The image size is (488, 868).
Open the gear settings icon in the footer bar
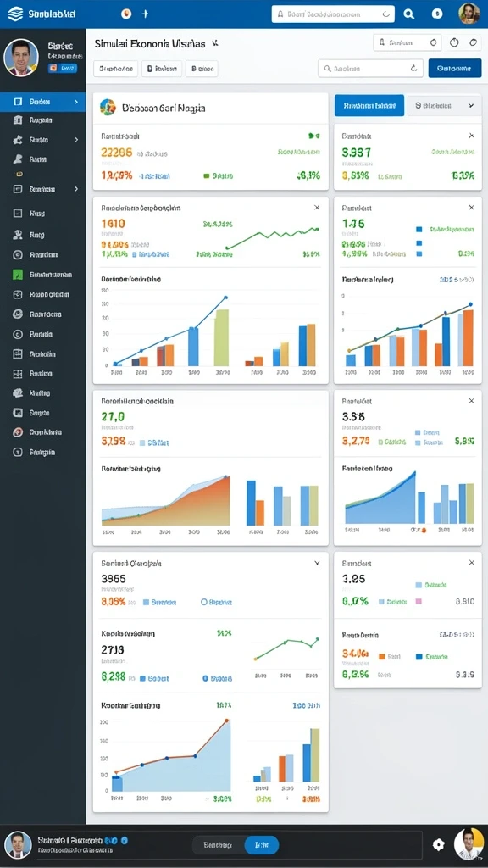[x=438, y=844]
